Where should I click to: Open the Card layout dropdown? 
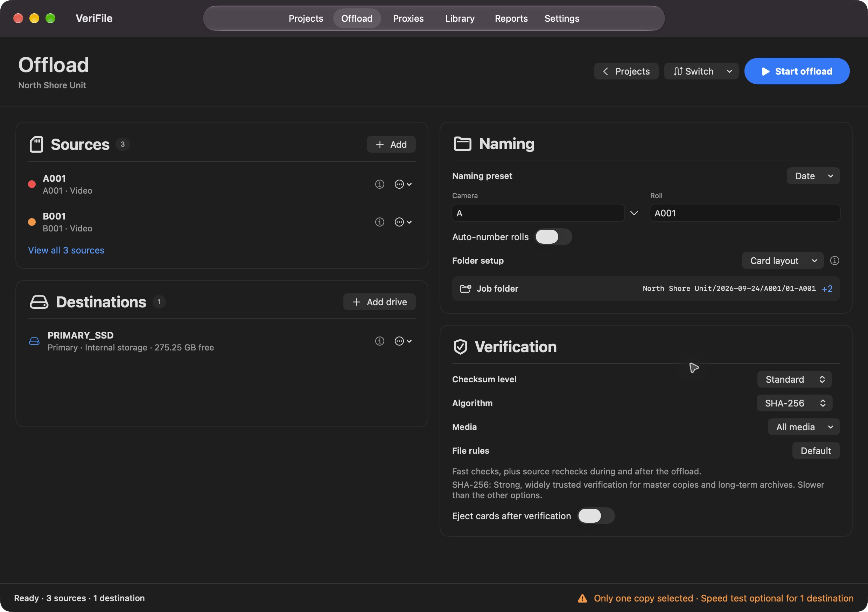[783, 260]
